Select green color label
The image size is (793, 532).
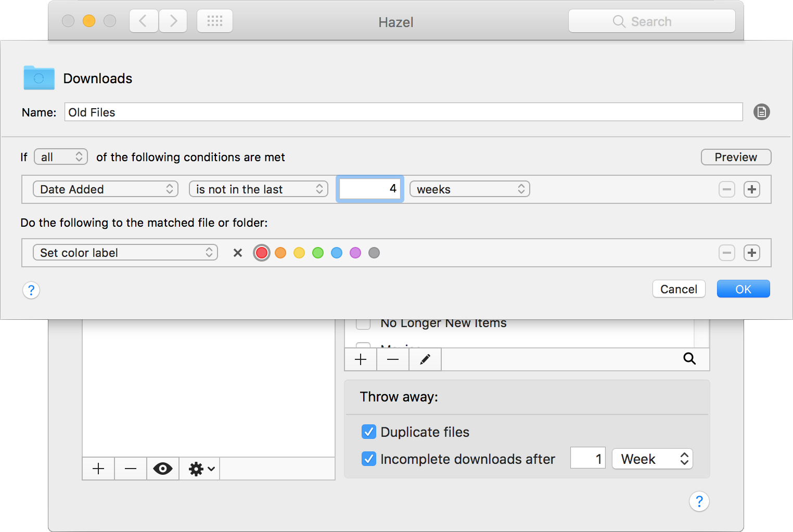point(318,253)
